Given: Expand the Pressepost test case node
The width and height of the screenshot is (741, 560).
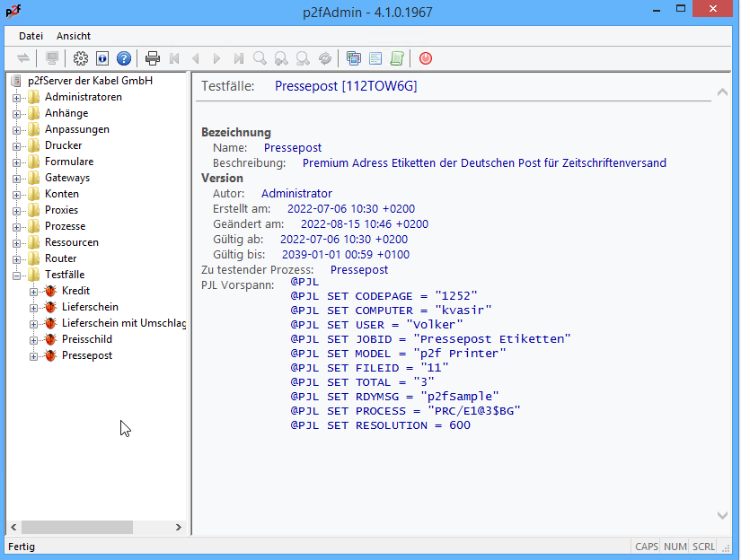Looking at the screenshot, I should 33,357.
